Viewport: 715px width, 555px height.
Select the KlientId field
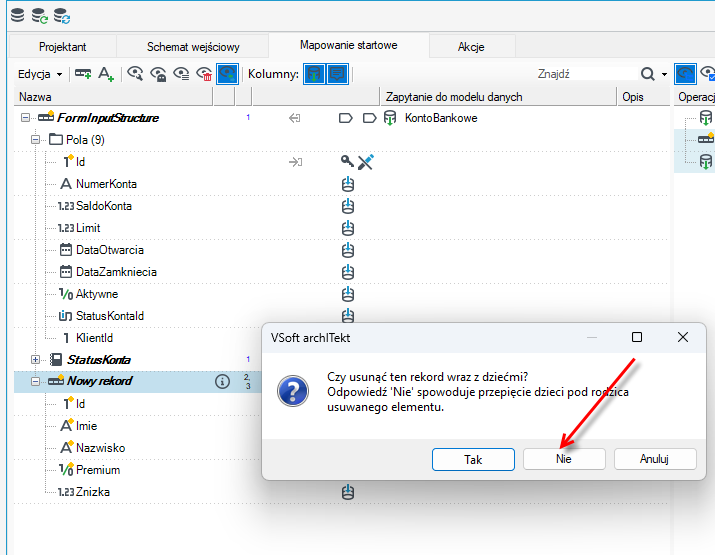click(94, 337)
